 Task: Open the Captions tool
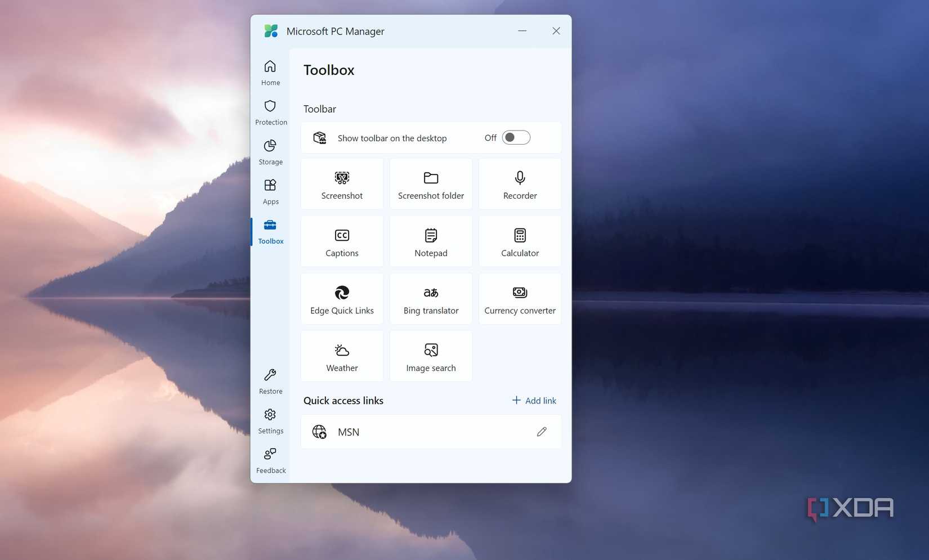point(342,241)
